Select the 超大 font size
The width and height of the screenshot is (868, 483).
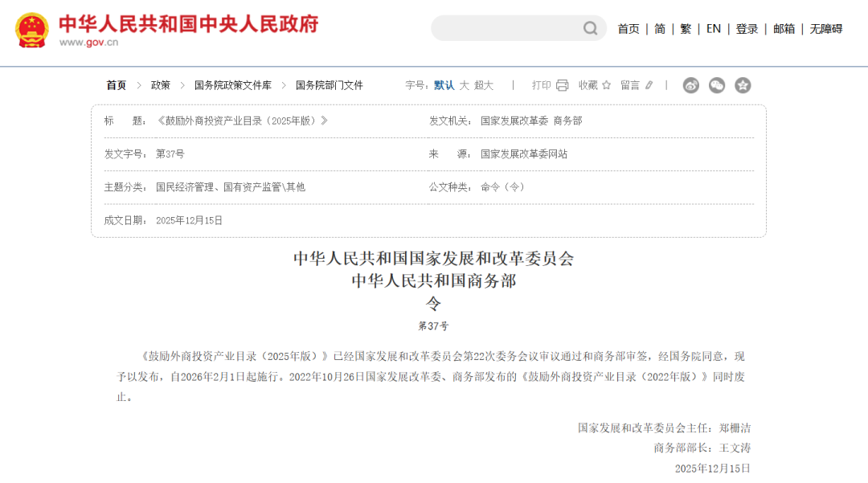[x=483, y=84]
